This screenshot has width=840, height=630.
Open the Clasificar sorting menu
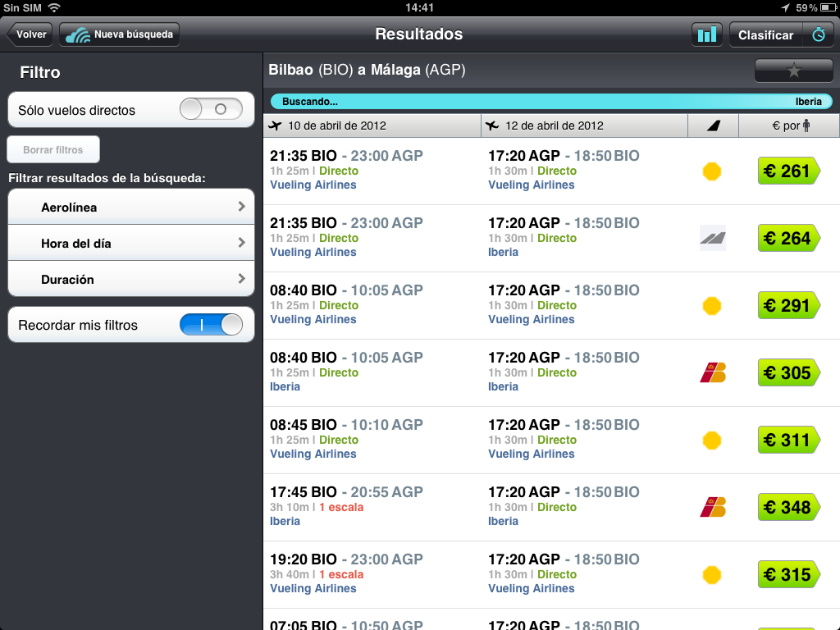point(765,34)
